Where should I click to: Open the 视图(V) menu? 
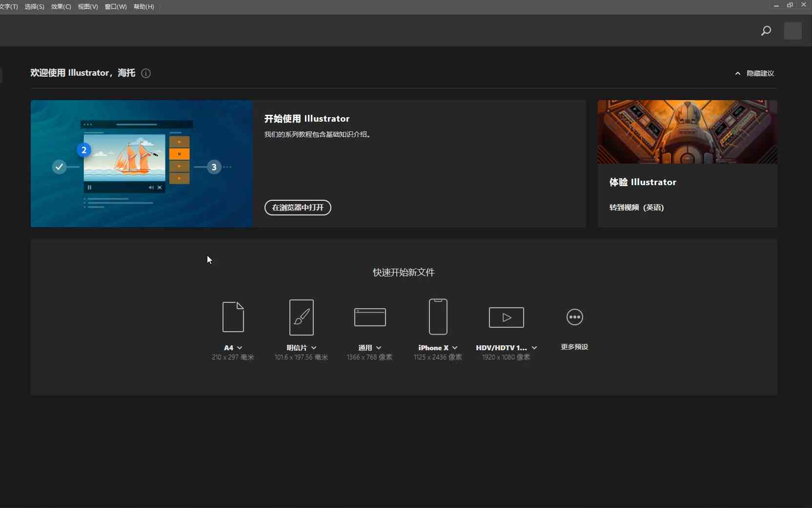pyautogui.click(x=88, y=7)
